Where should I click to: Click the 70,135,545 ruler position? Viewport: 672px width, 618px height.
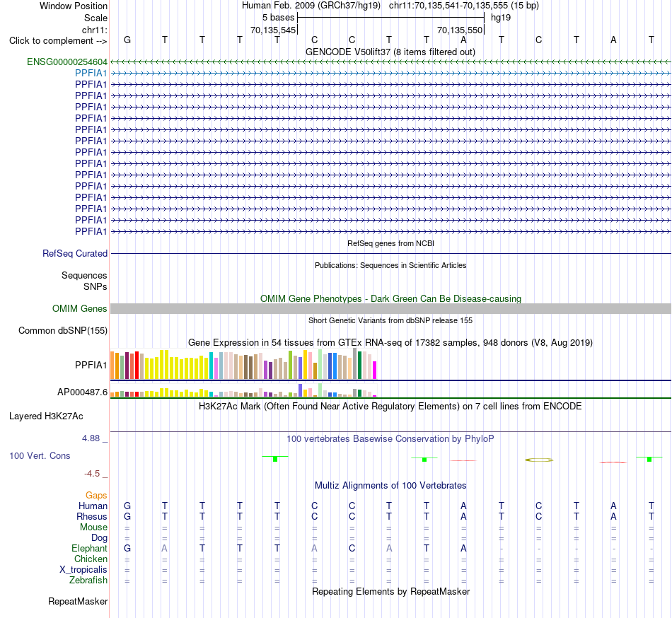click(273, 30)
